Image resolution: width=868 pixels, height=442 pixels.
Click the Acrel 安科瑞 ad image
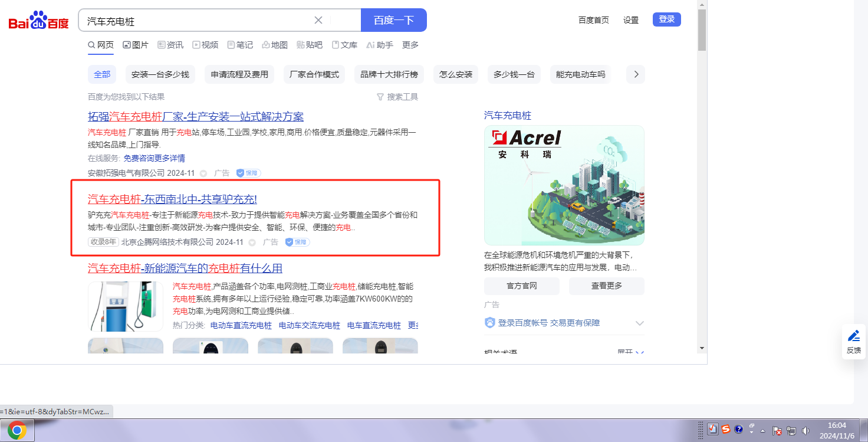click(x=564, y=185)
